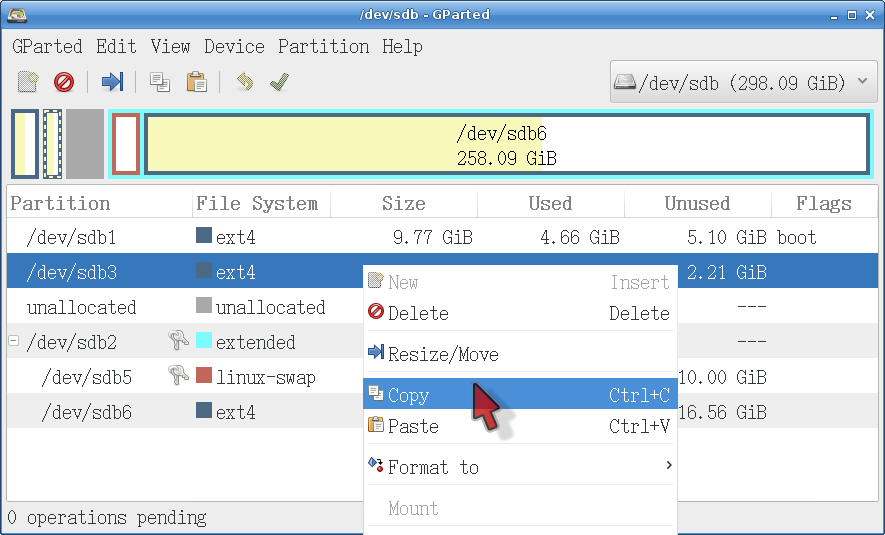Open the Partition menu
The height and width of the screenshot is (535, 885).
(x=323, y=47)
